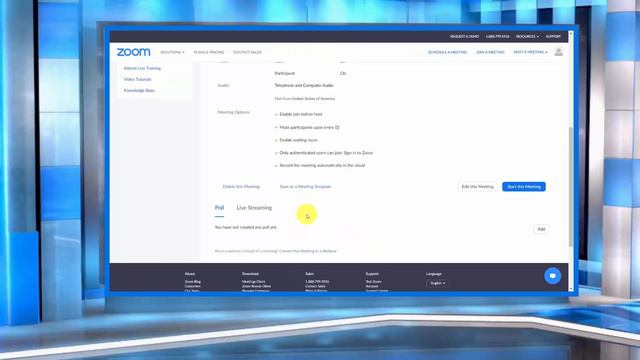
Task: Click Add button to create poll
Action: pos(541,229)
